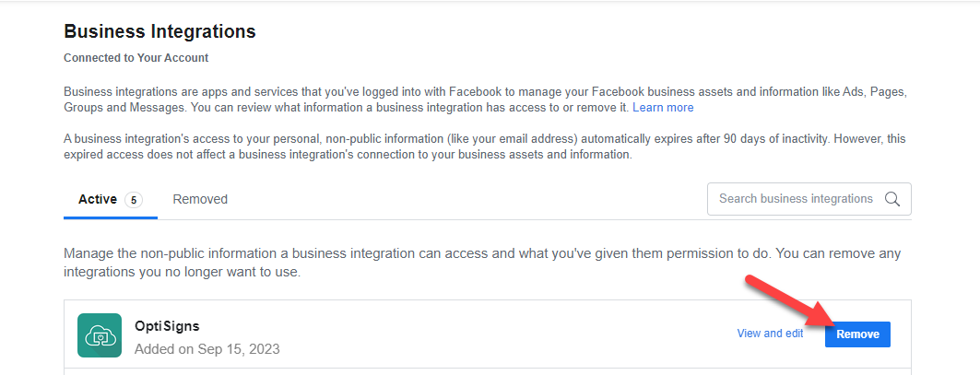This screenshot has height=375, width=980.
Task: Click the magnifying glass search icon
Action: tap(891, 199)
